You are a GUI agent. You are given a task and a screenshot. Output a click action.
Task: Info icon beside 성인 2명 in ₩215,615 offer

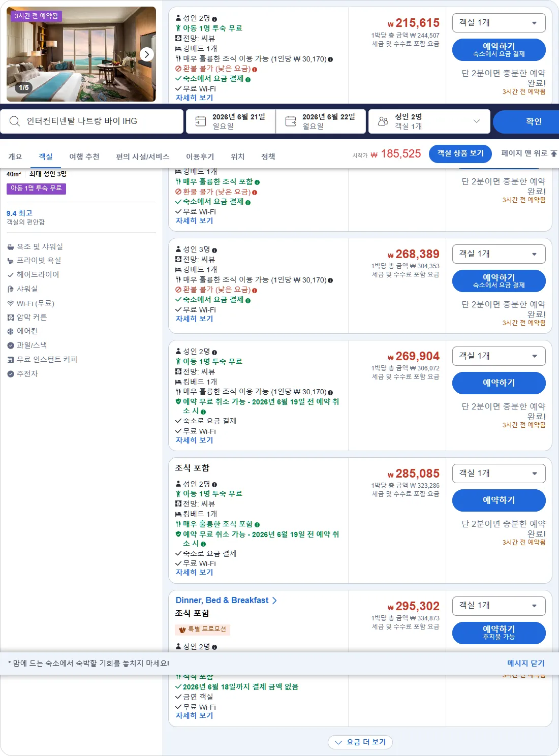click(x=214, y=19)
